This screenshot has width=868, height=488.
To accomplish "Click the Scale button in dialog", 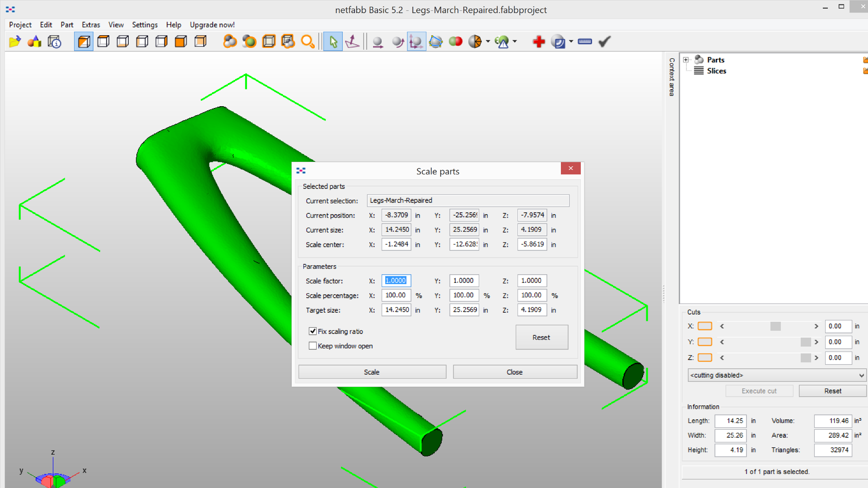I will (372, 372).
